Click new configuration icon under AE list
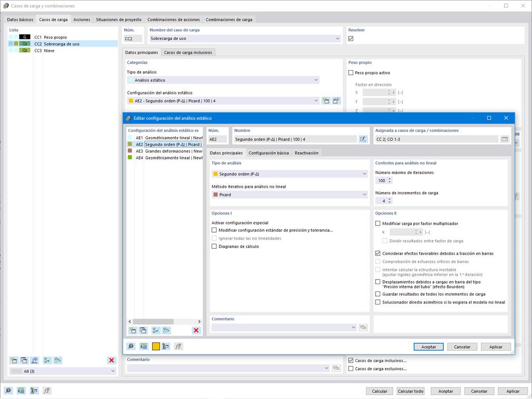 [132, 330]
